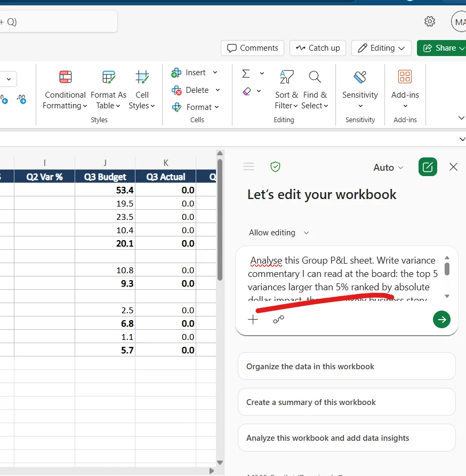Start a new Copilot chat
Screen dimensions: 466x476
[x=428, y=167]
